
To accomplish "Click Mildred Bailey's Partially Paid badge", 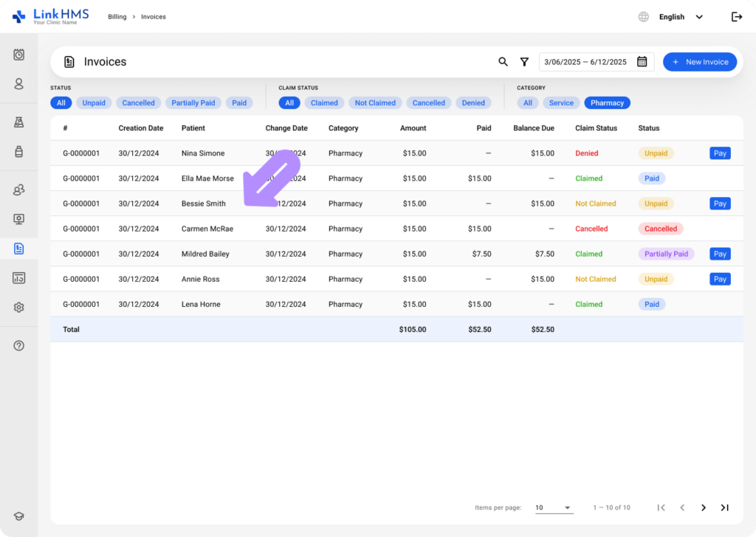I will (x=667, y=254).
